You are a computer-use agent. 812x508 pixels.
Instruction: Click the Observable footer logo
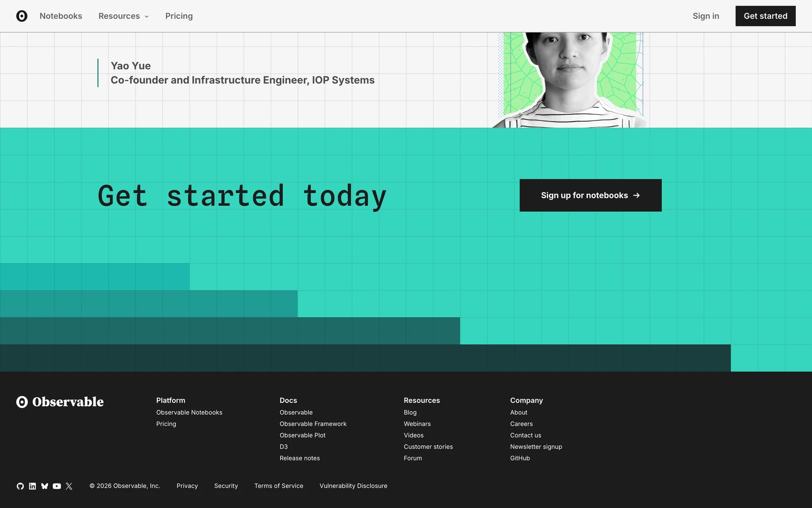click(x=60, y=402)
